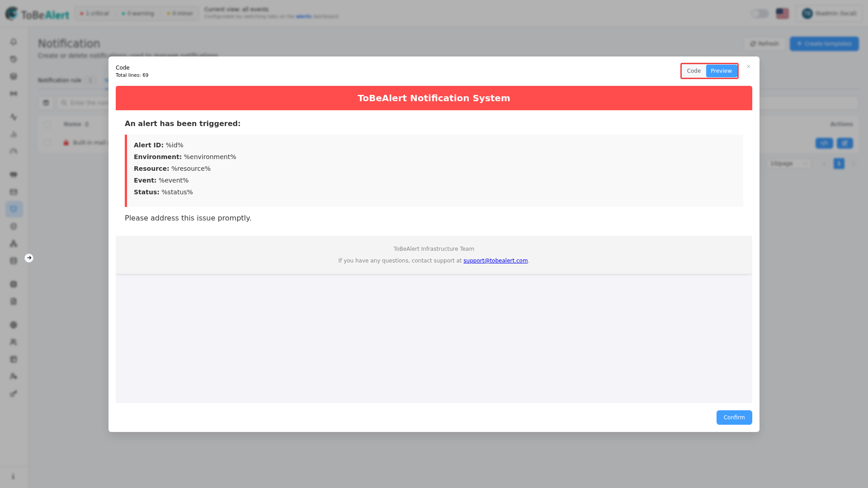Open the 10/page pagination dropdown
868x488 pixels.
(x=790, y=164)
